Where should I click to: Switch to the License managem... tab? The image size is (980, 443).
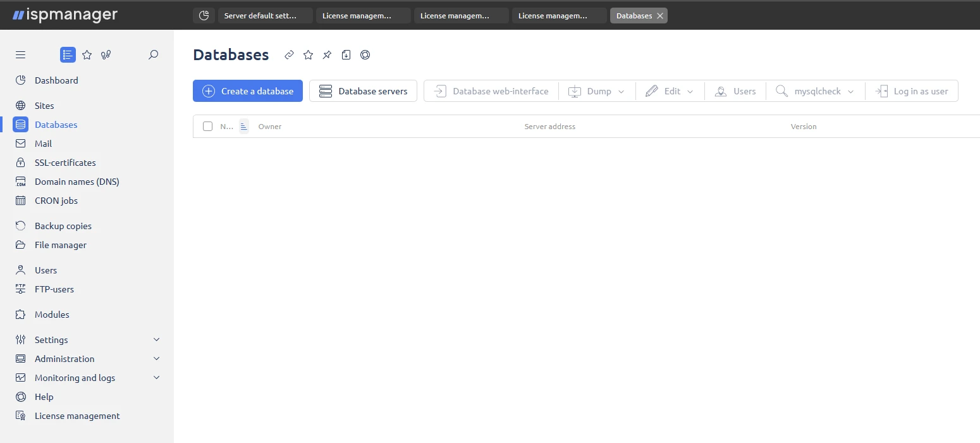(x=363, y=15)
